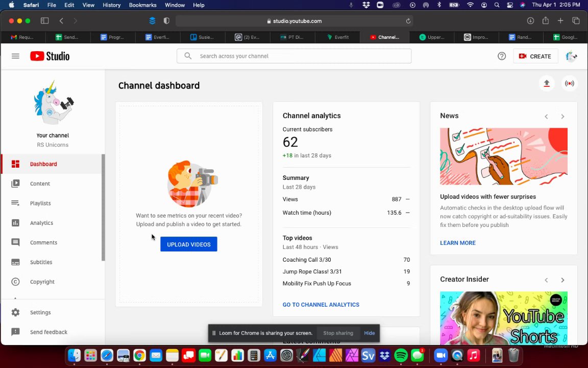Open the Bookmarks menu
588x368 pixels.
pyautogui.click(x=142, y=5)
